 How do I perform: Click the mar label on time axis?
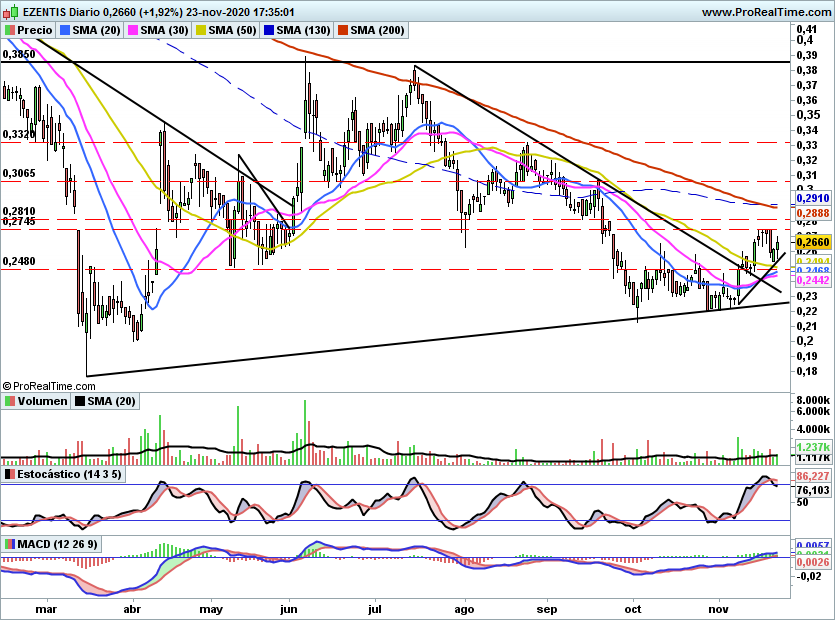[x=46, y=609]
